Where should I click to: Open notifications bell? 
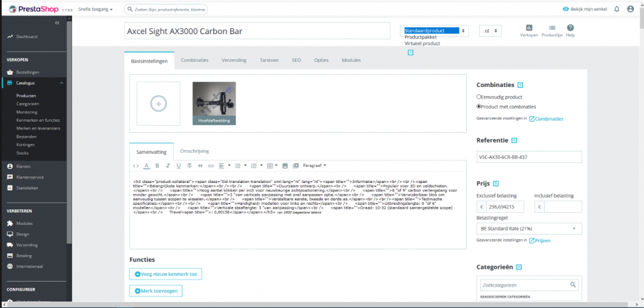616,9
